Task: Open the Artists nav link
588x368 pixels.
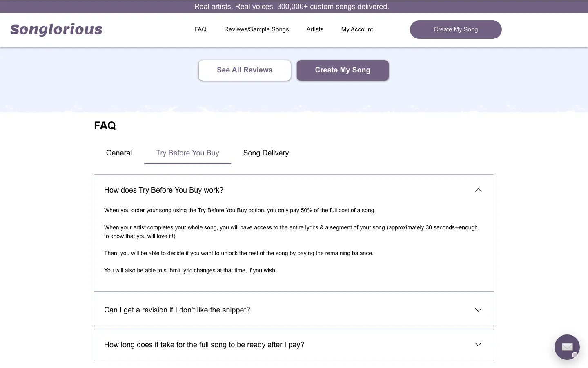Action: (315, 29)
